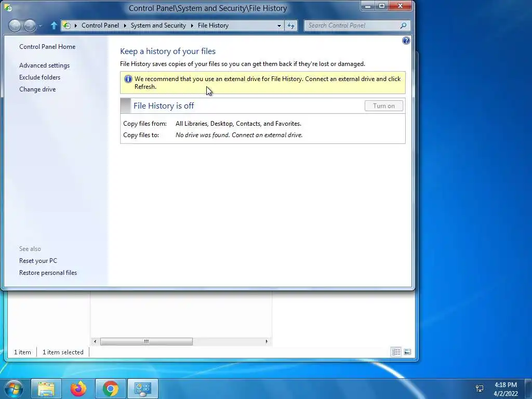Open Advanced settings link
532x399 pixels.
(45, 65)
